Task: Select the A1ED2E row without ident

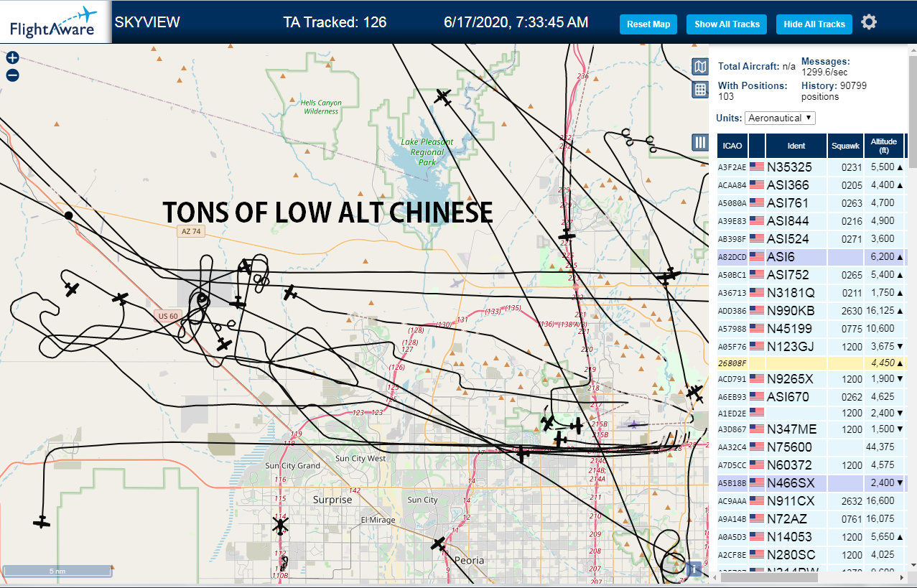Action: tap(811, 413)
